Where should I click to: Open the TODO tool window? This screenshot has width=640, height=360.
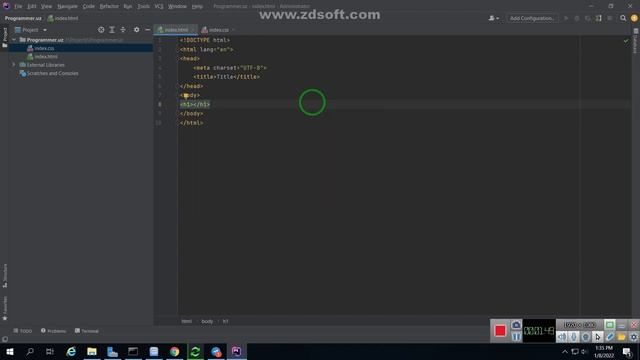pyautogui.click(x=22, y=331)
